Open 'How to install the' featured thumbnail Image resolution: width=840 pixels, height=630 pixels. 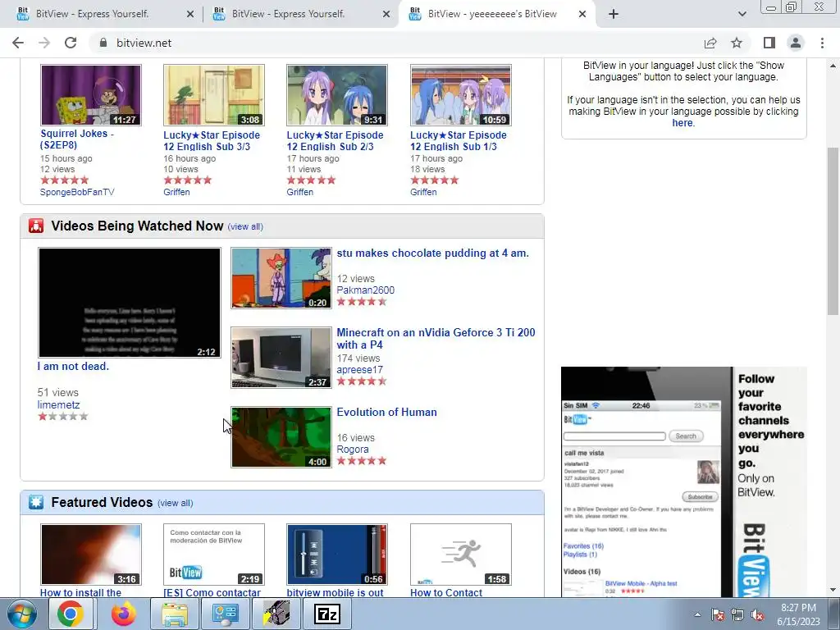point(91,555)
